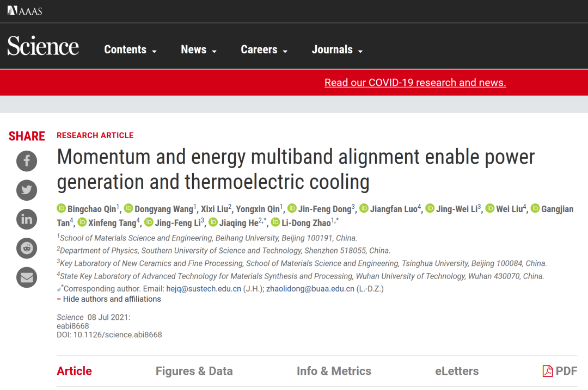Open Bingchao Qin's ORCID icon
Screen dimensions: 588x390
62,209
